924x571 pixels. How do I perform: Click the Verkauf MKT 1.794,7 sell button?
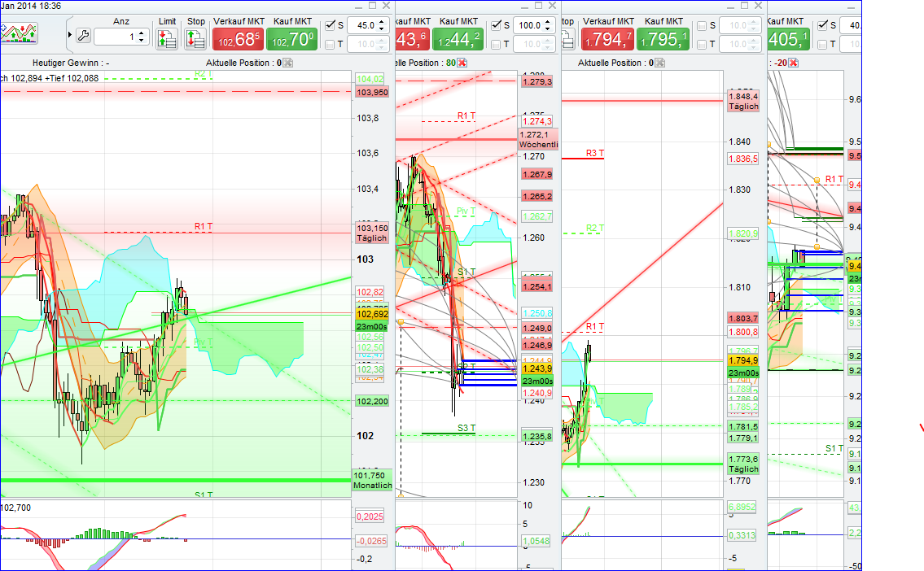pyautogui.click(x=607, y=37)
